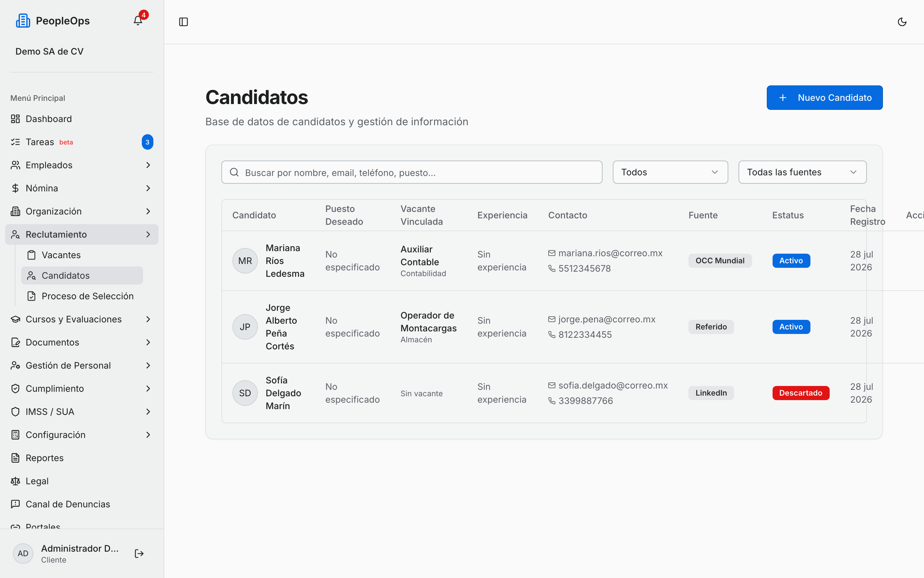Click the Organización building icon
This screenshot has width=924, height=578.
[15, 211]
